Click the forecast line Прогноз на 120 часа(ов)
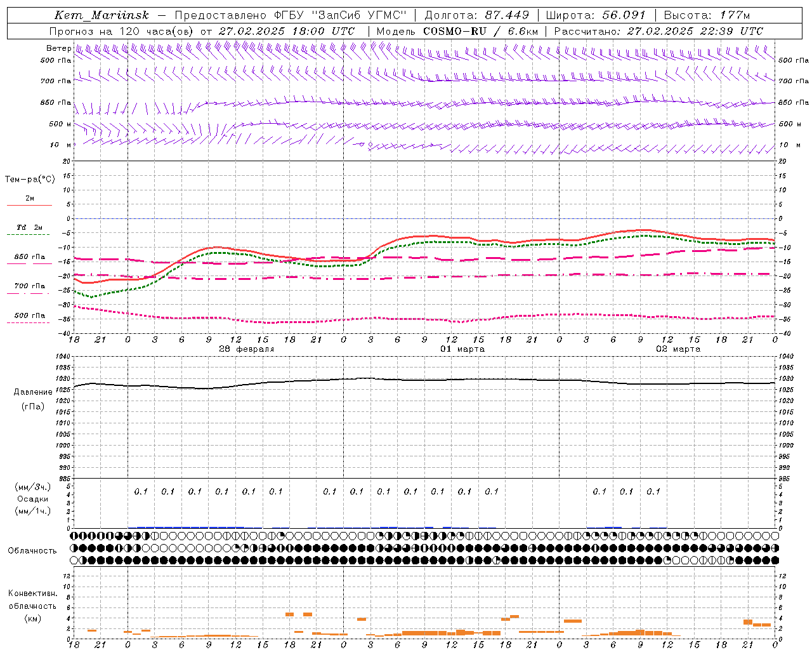 point(122,30)
